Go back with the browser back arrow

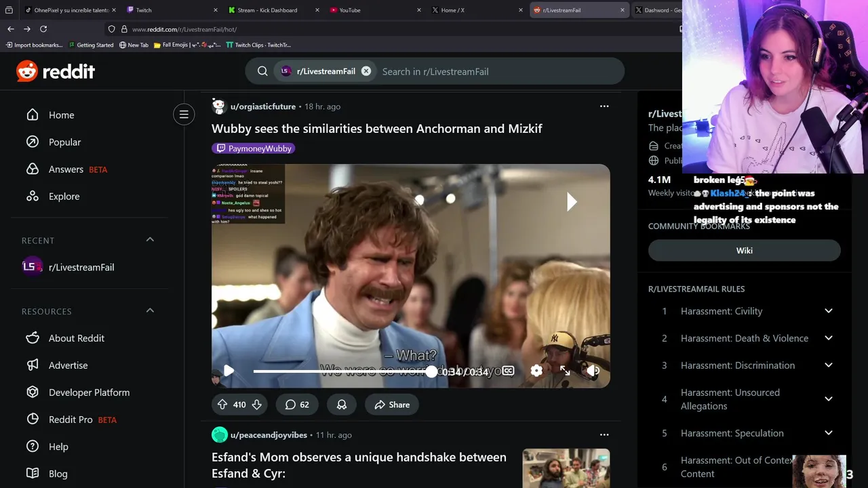10,29
